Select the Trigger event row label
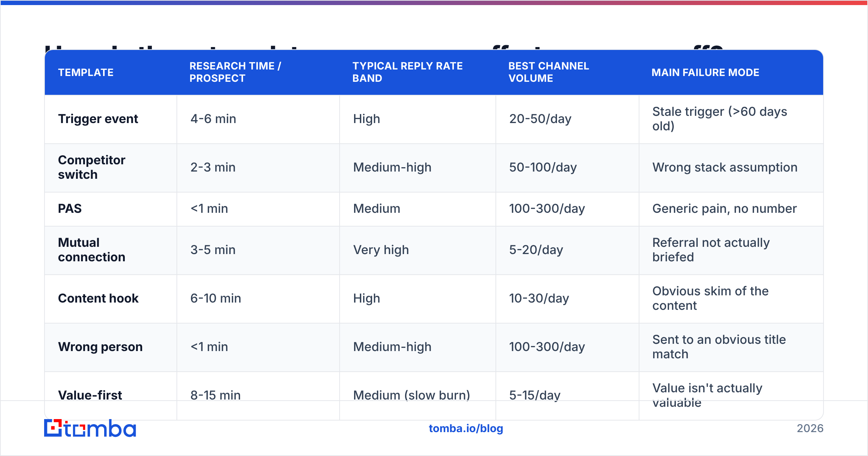 point(98,119)
